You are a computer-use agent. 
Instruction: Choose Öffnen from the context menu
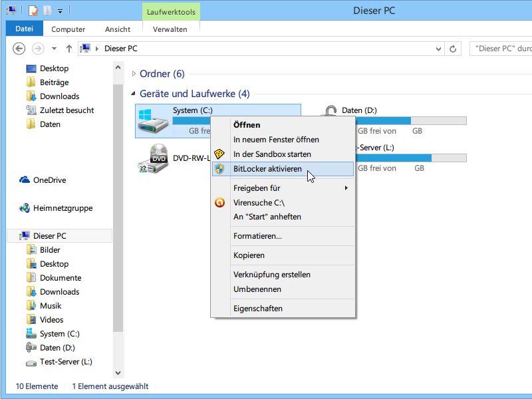(x=247, y=125)
